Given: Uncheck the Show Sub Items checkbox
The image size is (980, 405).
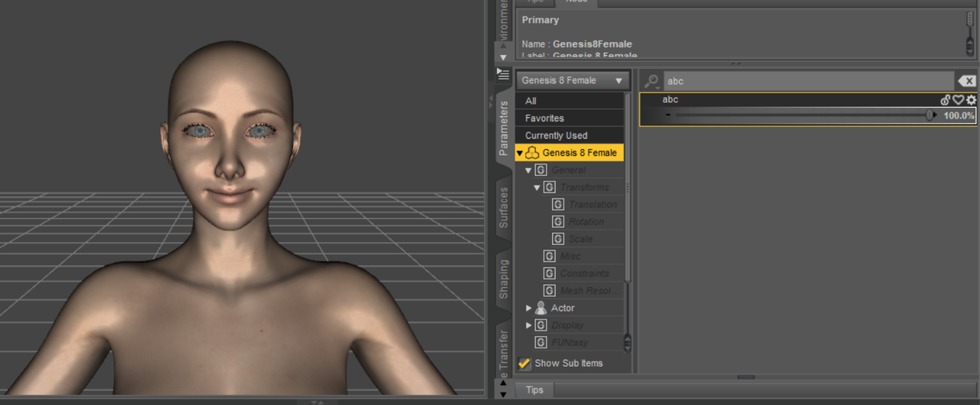Looking at the screenshot, I should click(524, 363).
